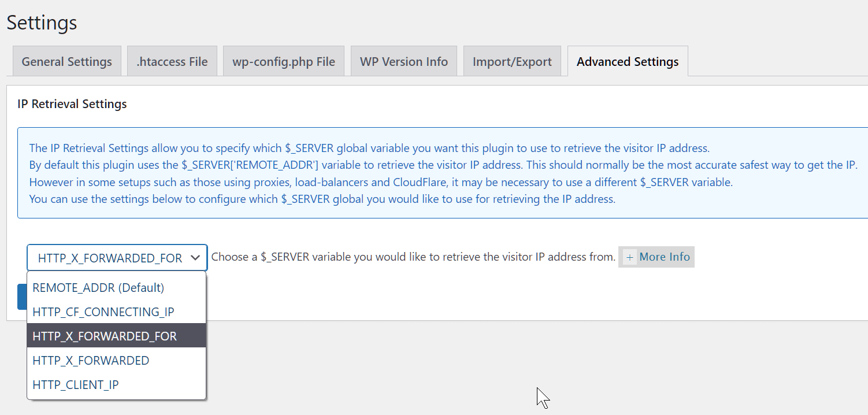Open the WP Version Info tab
Image resolution: width=868 pixels, height=415 pixels.
pos(403,61)
